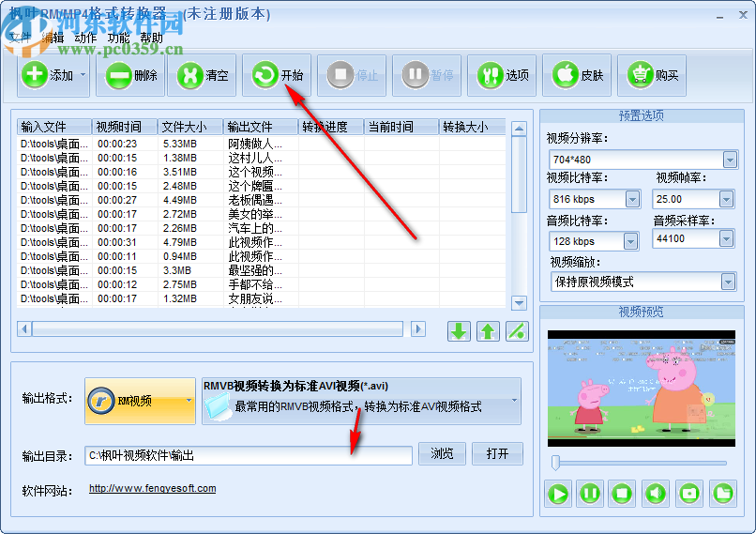Open the RMVB to AVI profile dropdown

tap(361, 401)
